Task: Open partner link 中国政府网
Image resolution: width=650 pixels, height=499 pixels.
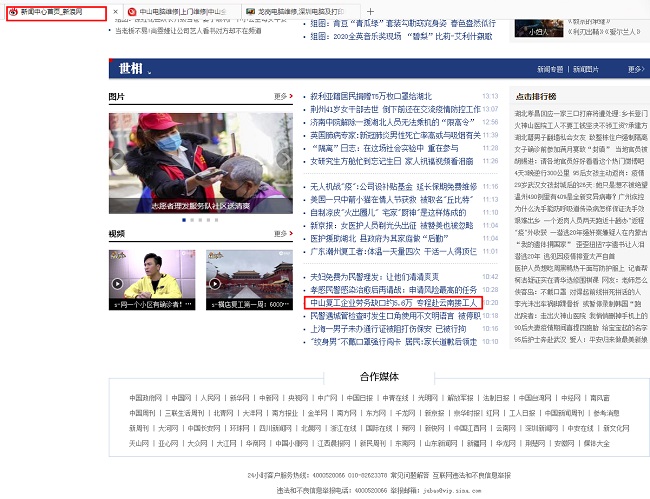Action: (x=145, y=398)
